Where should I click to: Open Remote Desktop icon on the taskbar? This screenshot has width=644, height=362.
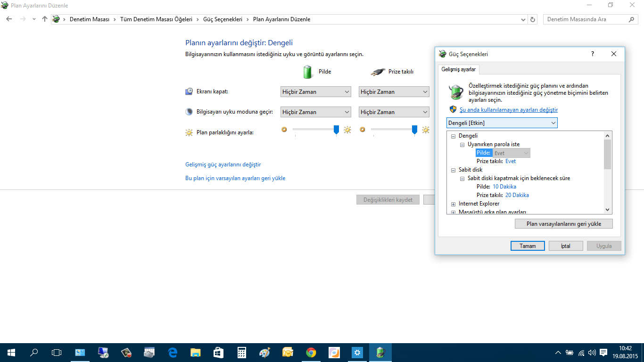coord(103,352)
